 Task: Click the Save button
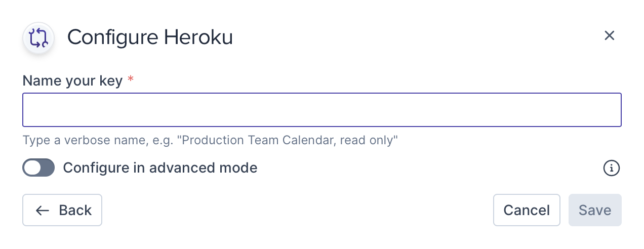pos(595,210)
